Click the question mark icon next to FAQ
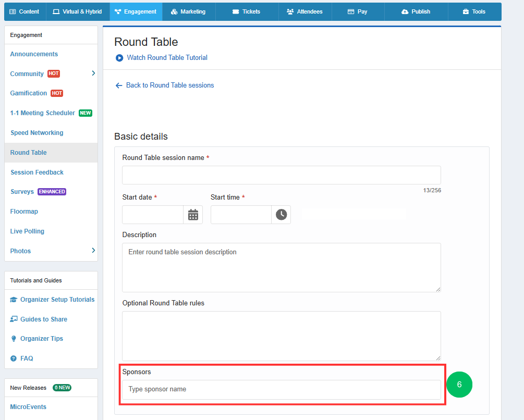Viewport: 524px width, 420px height. click(14, 358)
